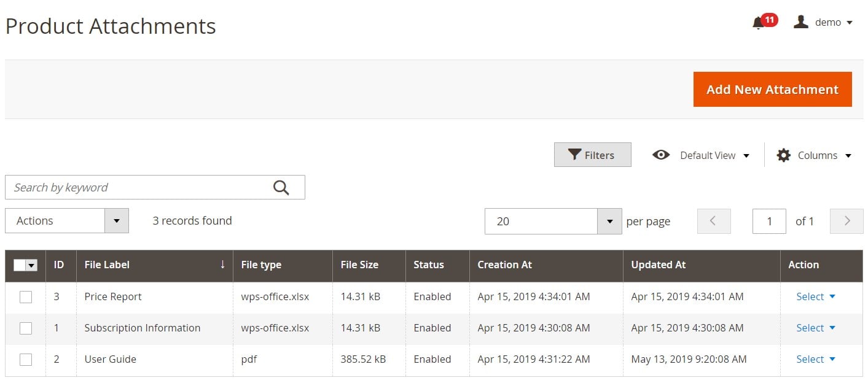Tick the User Guide row checkbox

pyautogui.click(x=26, y=360)
